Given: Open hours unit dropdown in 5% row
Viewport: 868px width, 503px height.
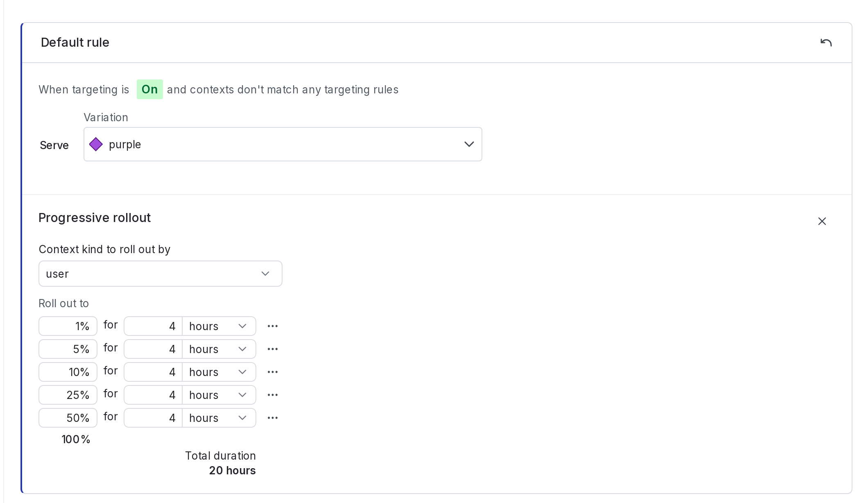Looking at the screenshot, I should pyautogui.click(x=219, y=349).
